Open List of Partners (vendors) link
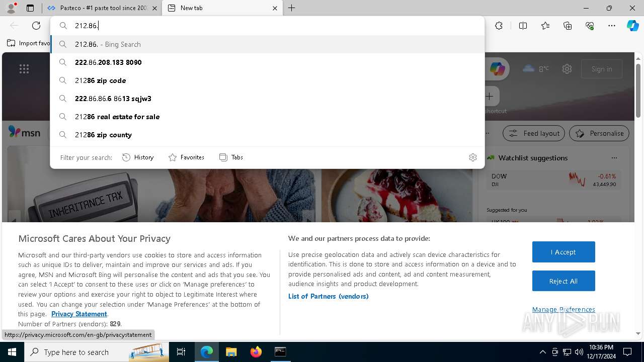 [x=328, y=296]
